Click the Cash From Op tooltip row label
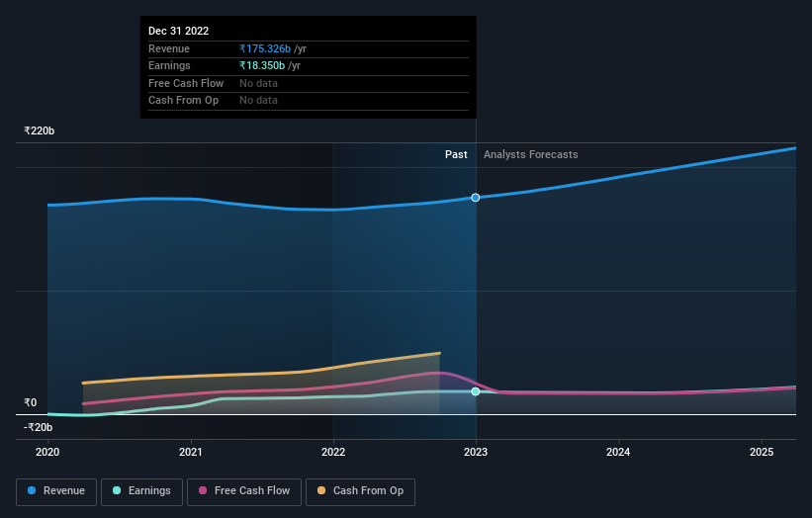The width and height of the screenshot is (812, 518). [x=183, y=101]
